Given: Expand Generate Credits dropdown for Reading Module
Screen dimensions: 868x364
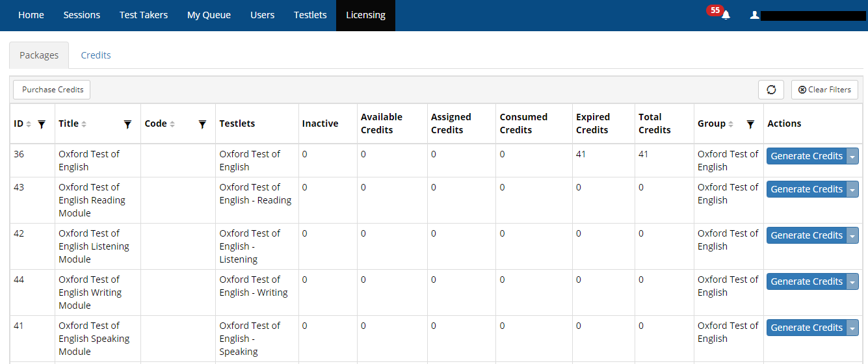Looking at the screenshot, I should coord(852,189).
